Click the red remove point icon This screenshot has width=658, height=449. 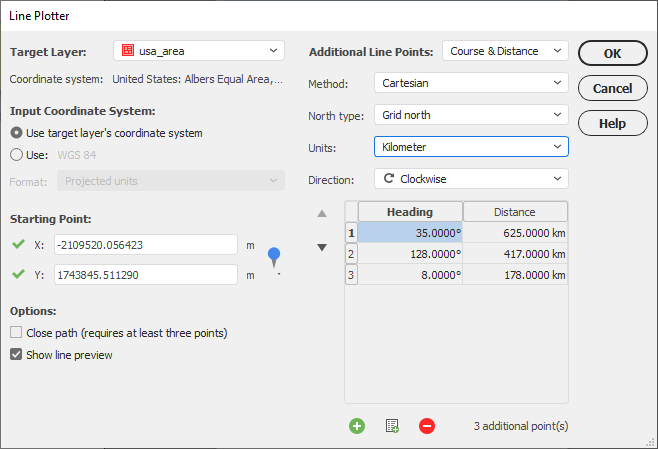pyautogui.click(x=427, y=426)
